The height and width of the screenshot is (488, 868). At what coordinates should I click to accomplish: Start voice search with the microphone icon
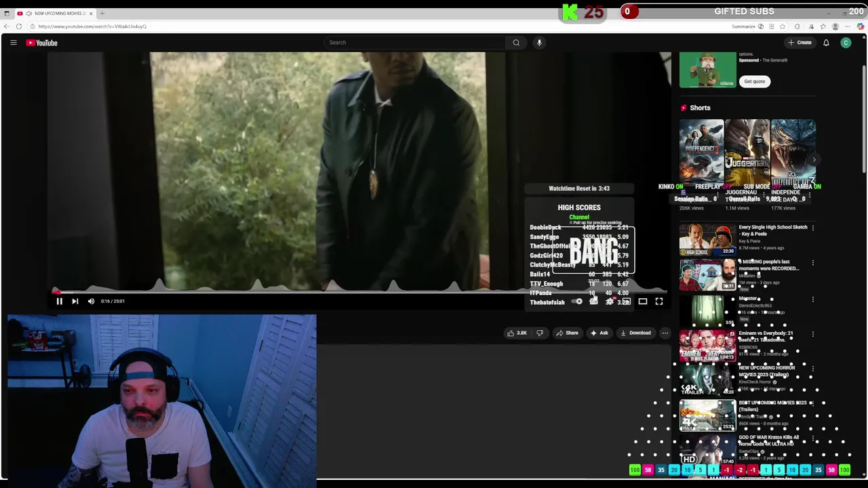(x=539, y=43)
